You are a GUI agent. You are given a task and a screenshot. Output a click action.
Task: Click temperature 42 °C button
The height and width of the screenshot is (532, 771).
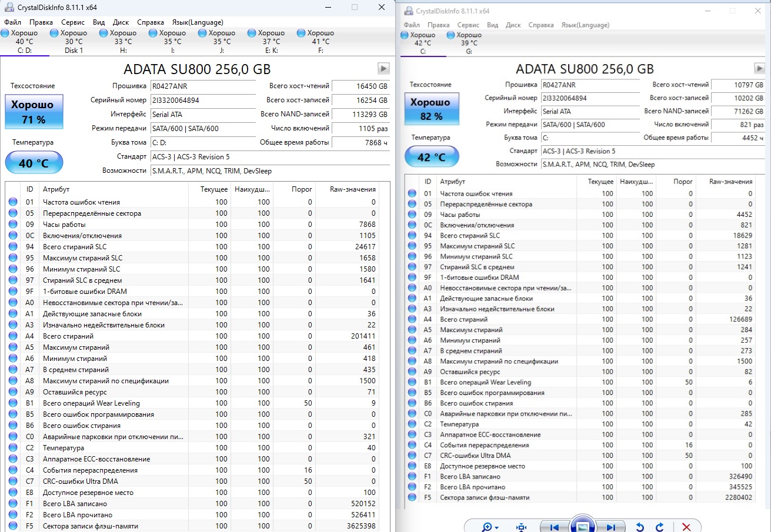click(431, 158)
